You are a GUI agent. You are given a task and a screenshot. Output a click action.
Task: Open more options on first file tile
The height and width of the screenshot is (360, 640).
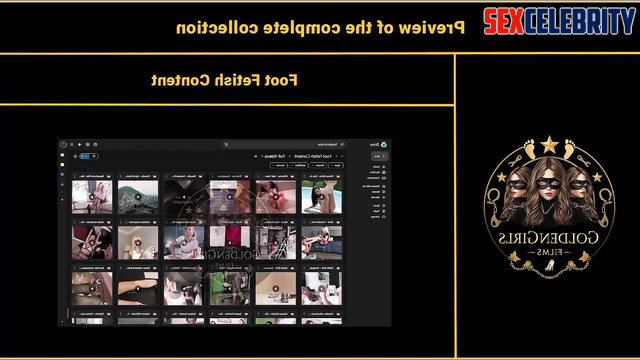coord(304,176)
